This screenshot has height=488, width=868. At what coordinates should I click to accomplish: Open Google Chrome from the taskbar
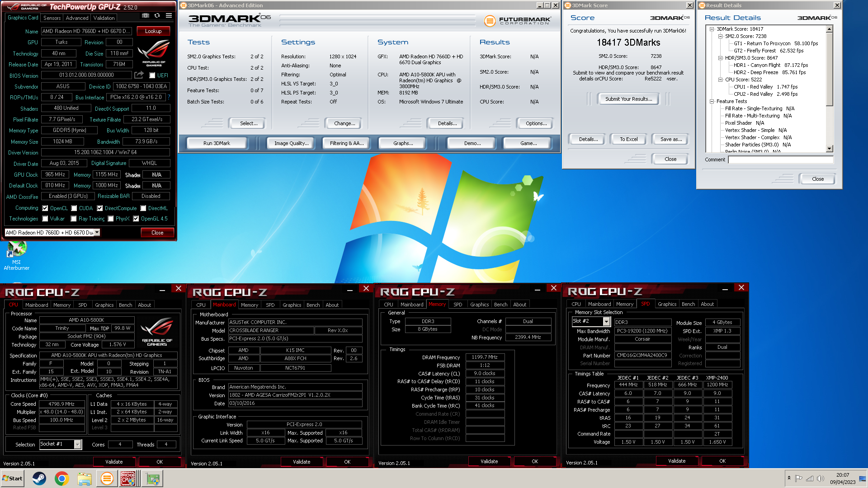[x=62, y=479]
